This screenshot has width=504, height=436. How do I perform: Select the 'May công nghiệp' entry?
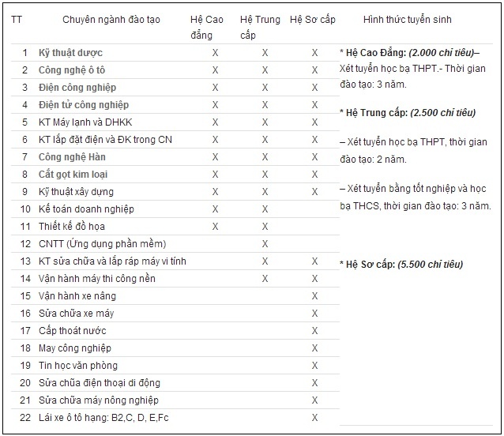[75, 348]
